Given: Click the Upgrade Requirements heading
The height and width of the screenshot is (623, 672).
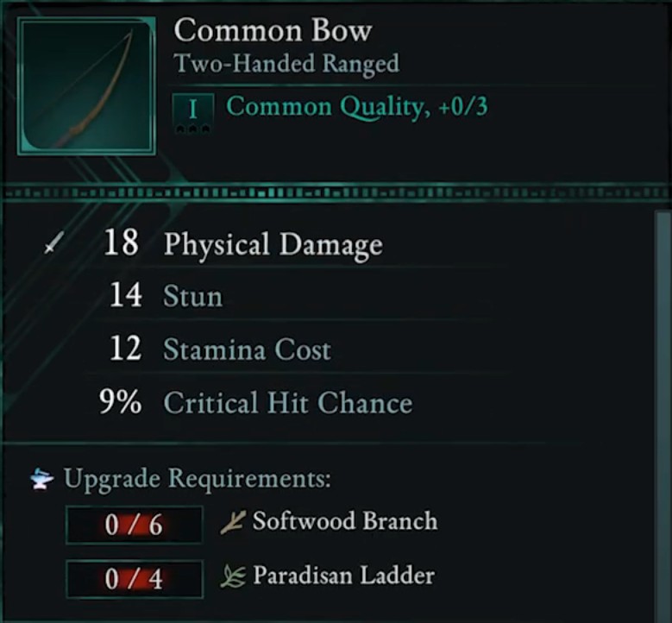Looking at the screenshot, I should (x=198, y=479).
